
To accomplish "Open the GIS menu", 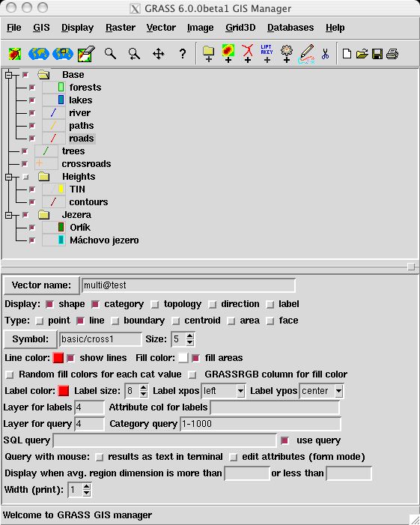I will point(41,28).
